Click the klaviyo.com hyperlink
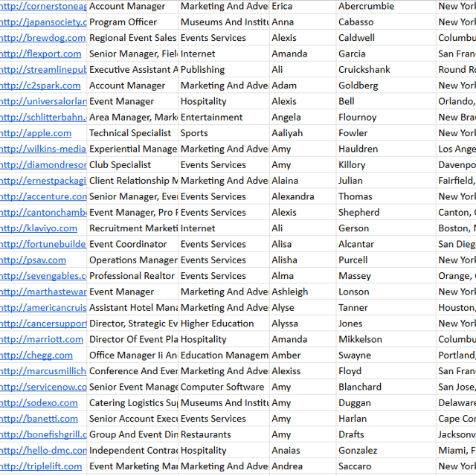Screen dimensions: 476x476 (39, 228)
